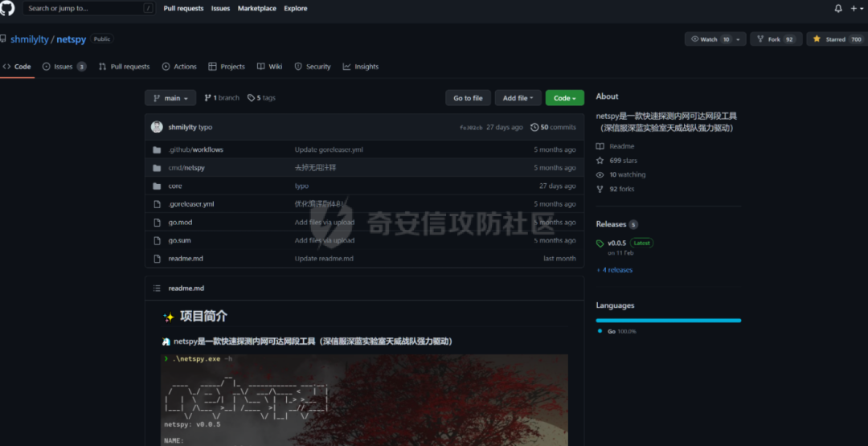The width and height of the screenshot is (868, 446).
Task: Expand the Watch dropdown arrow
Action: tap(739, 39)
